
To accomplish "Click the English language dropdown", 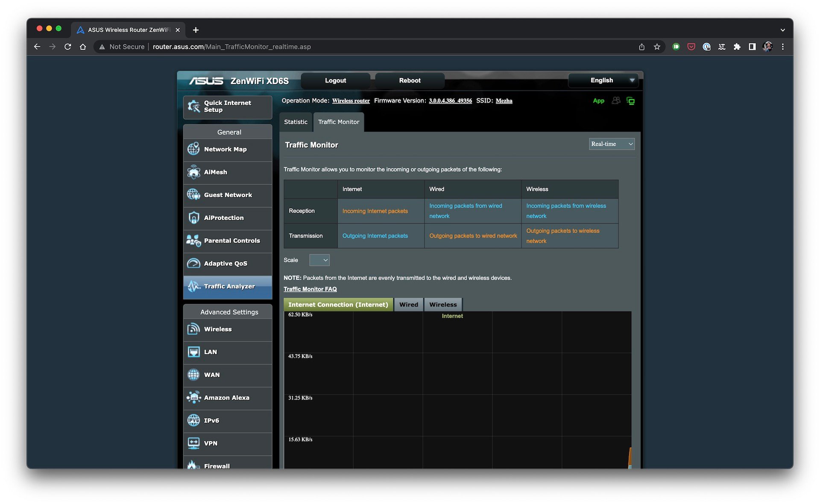I will [601, 80].
